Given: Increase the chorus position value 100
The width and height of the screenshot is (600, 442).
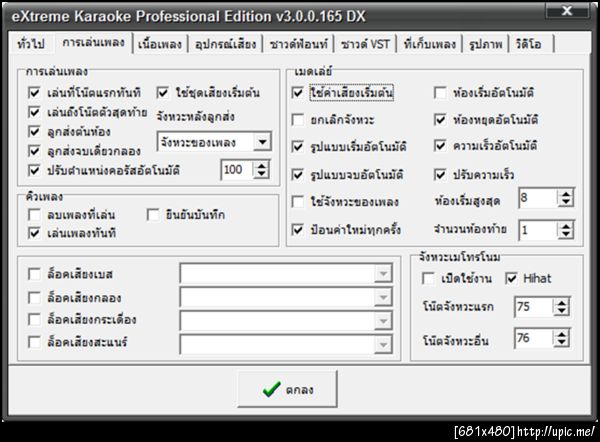Looking at the screenshot, I should coord(262,166).
